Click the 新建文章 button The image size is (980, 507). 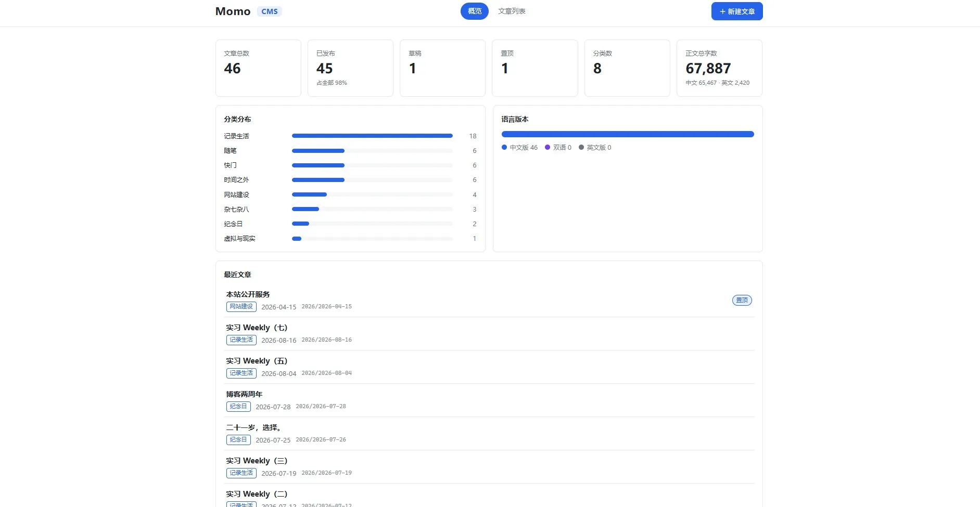tap(736, 11)
